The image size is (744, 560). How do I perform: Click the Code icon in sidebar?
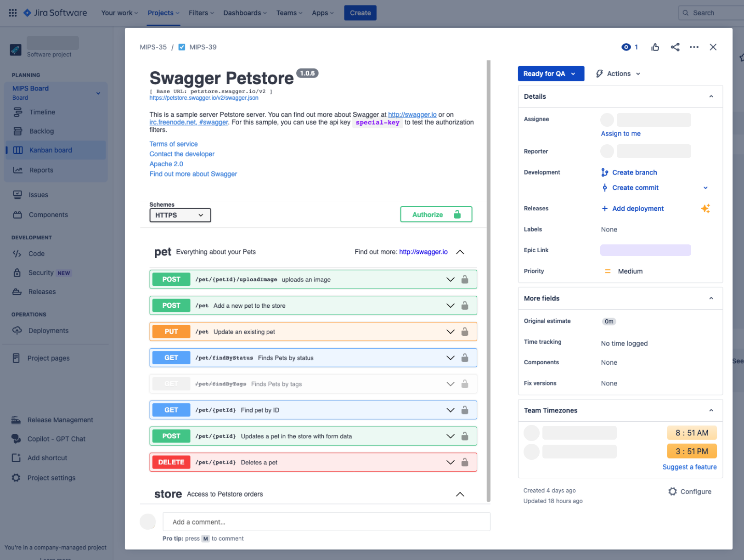[x=17, y=254]
